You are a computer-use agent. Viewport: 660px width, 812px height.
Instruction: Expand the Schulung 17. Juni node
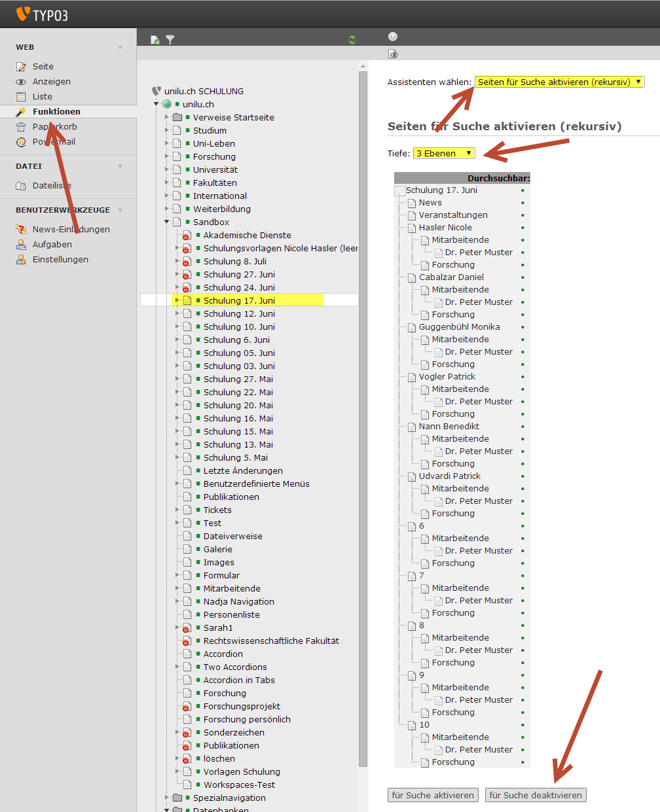click(177, 300)
